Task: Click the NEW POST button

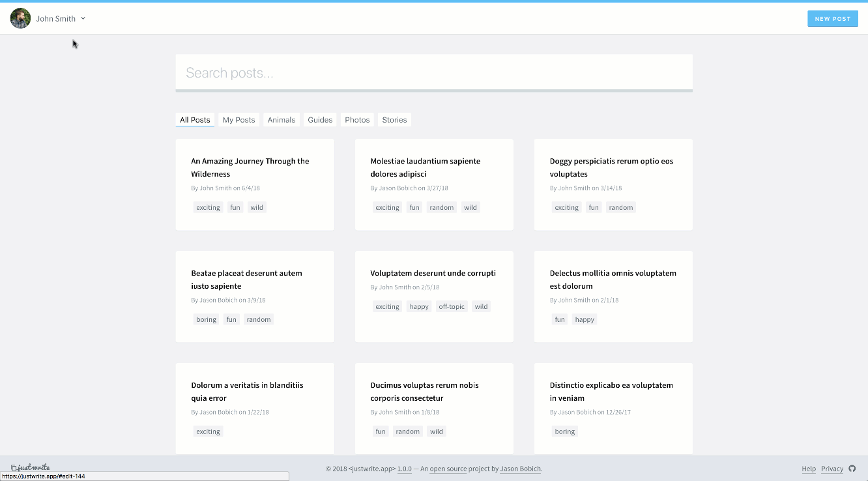Action: tap(832, 18)
